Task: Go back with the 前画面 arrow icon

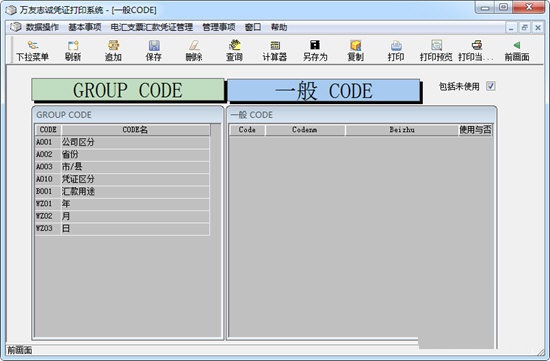Action: 517,45
